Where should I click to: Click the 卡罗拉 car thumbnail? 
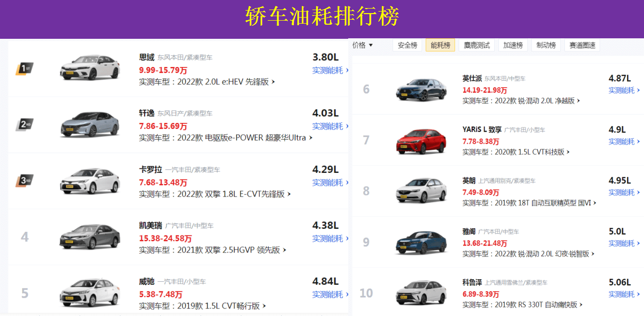pyautogui.click(x=90, y=181)
